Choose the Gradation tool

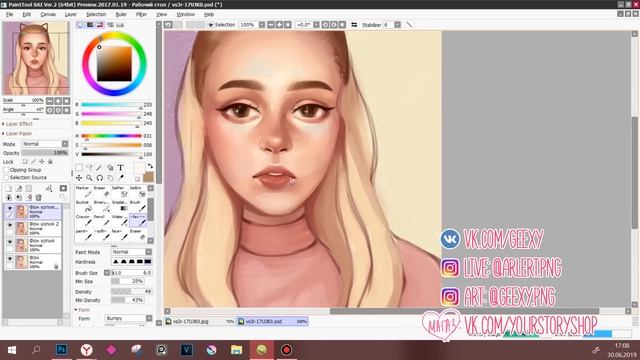click(x=120, y=206)
